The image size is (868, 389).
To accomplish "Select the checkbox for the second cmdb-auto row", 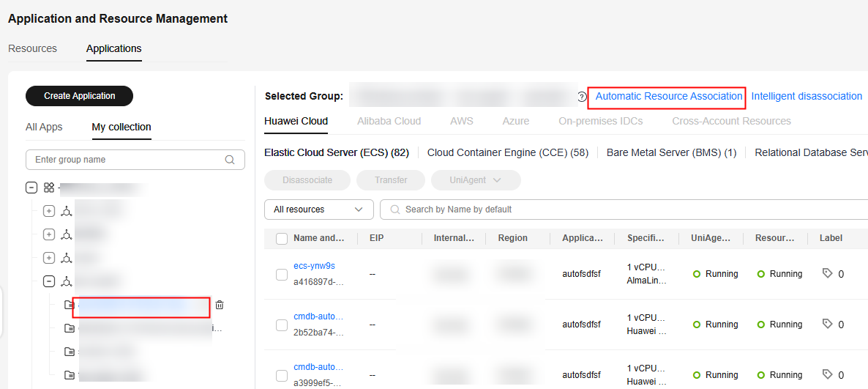I will click(x=282, y=375).
